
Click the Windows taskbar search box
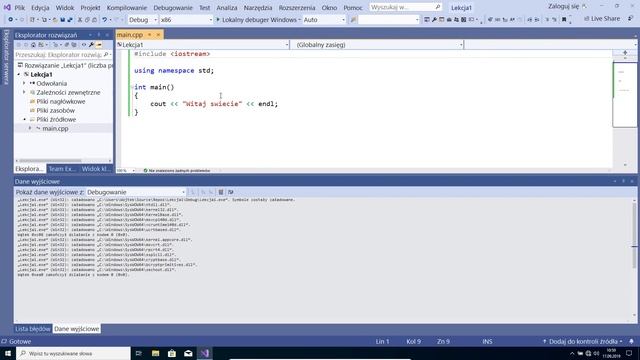pos(73,353)
